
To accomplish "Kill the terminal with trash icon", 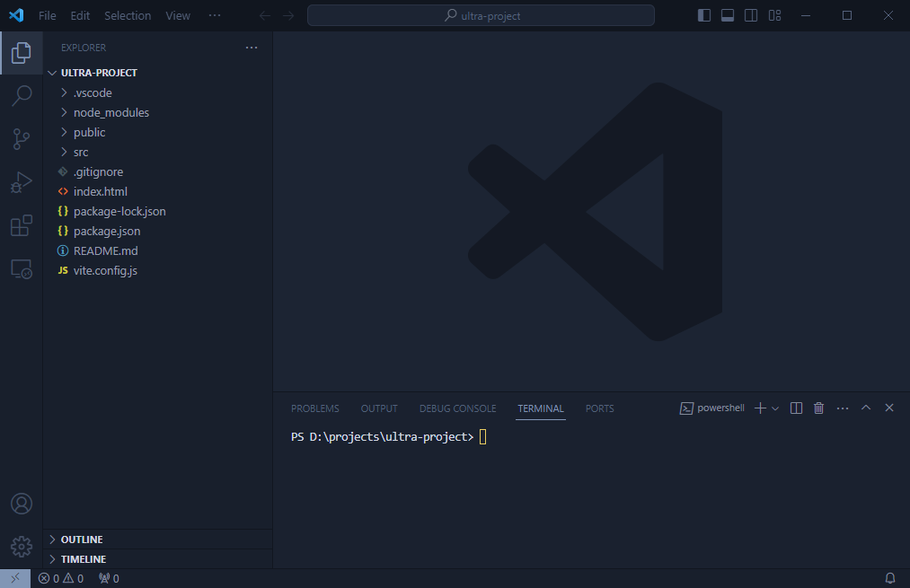I will coord(819,408).
